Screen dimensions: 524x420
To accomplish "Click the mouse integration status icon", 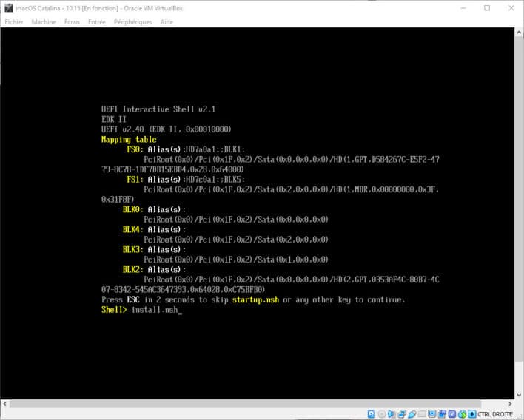I will tap(462, 414).
